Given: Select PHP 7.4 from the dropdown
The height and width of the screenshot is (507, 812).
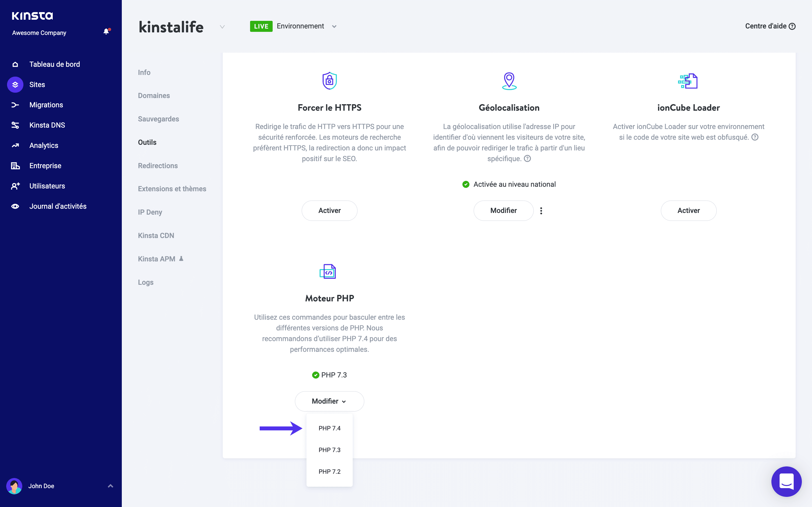Looking at the screenshot, I should tap(329, 428).
